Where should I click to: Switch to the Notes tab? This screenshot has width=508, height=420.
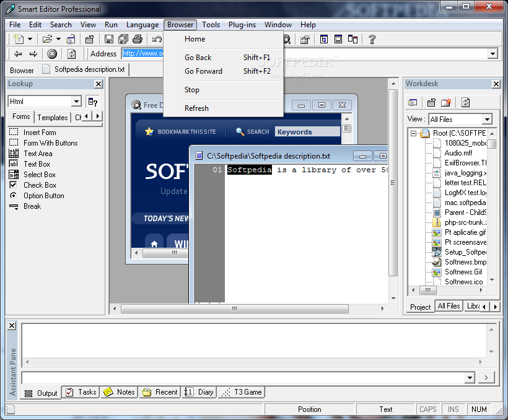tap(119, 392)
